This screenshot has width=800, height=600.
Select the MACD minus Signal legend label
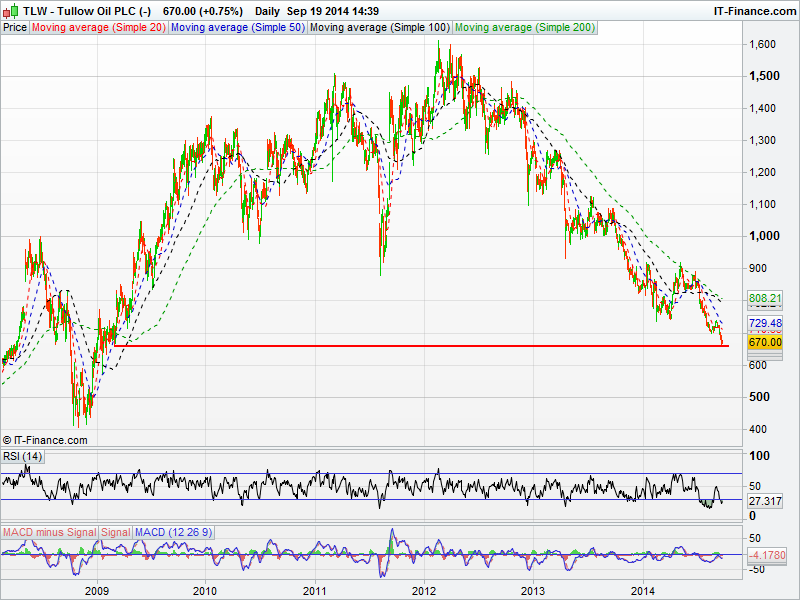(49, 532)
